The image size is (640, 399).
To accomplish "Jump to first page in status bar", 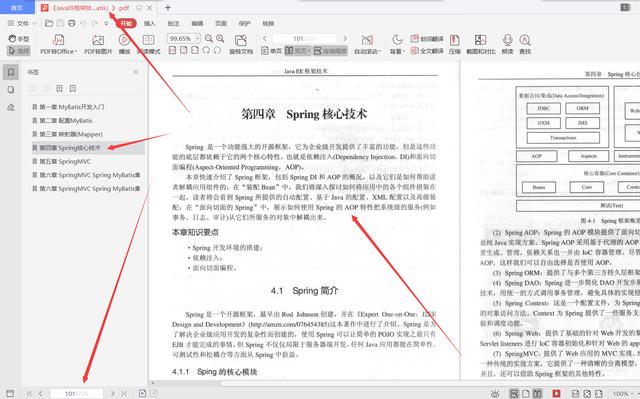I will (29, 393).
